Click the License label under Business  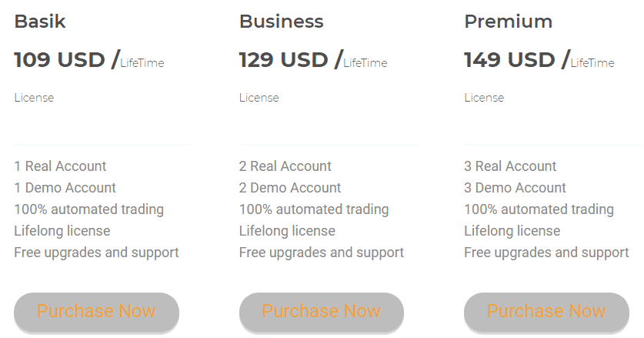(259, 98)
